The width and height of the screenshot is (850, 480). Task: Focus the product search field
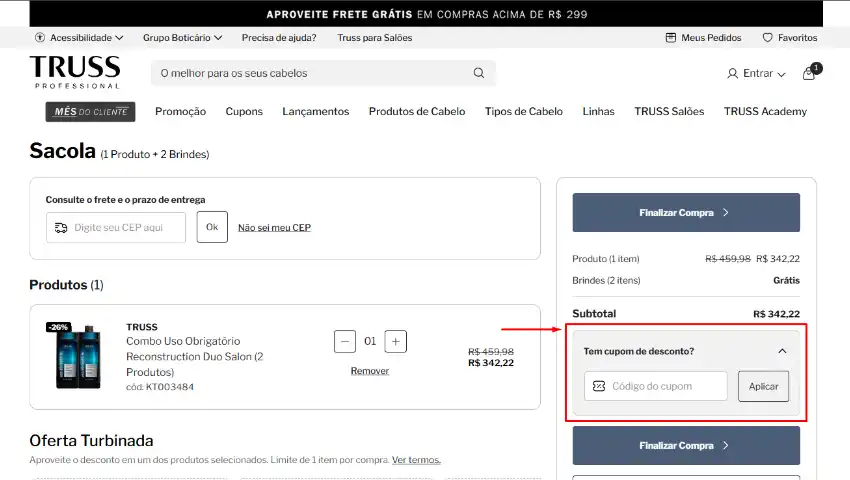(x=323, y=73)
